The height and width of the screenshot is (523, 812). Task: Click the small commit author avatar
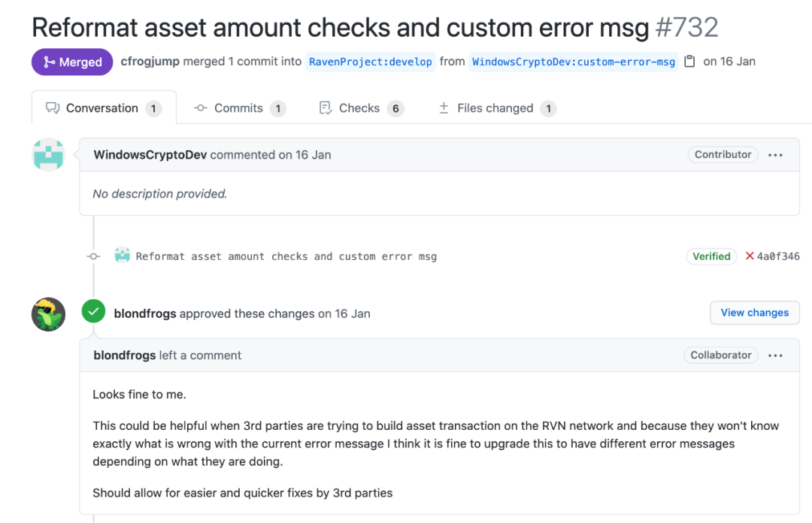point(123,255)
